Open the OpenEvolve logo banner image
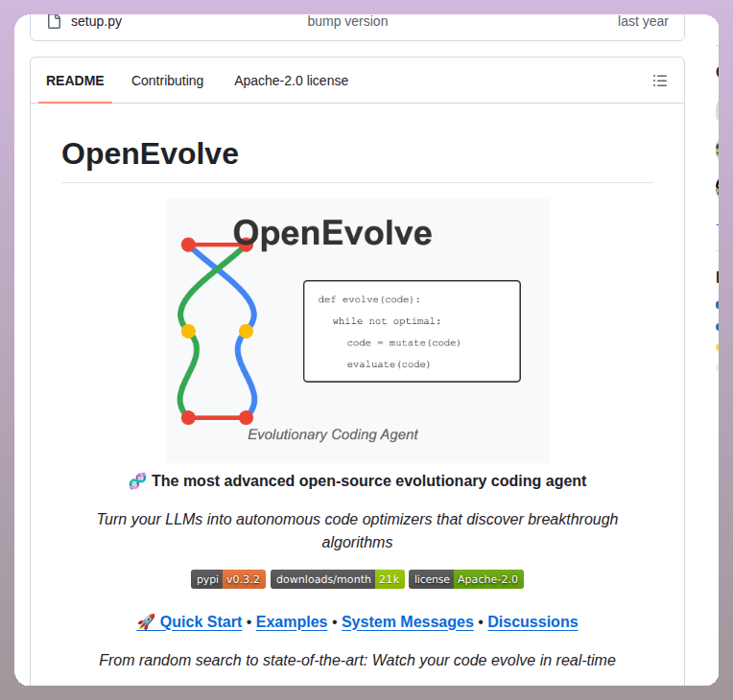 [358, 331]
